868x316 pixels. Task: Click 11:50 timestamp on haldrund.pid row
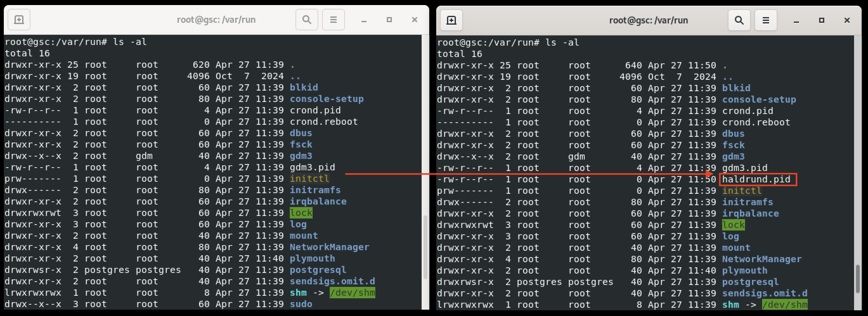coord(702,179)
